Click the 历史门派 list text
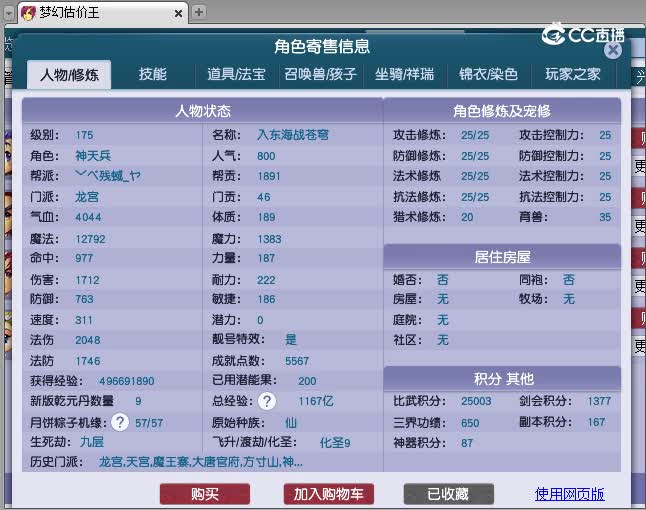The width and height of the screenshot is (646, 510). tap(201, 462)
